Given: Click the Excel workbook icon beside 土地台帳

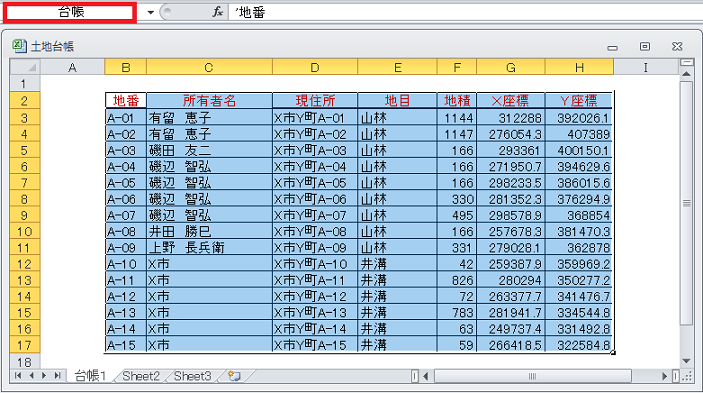Looking at the screenshot, I should coord(19,46).
